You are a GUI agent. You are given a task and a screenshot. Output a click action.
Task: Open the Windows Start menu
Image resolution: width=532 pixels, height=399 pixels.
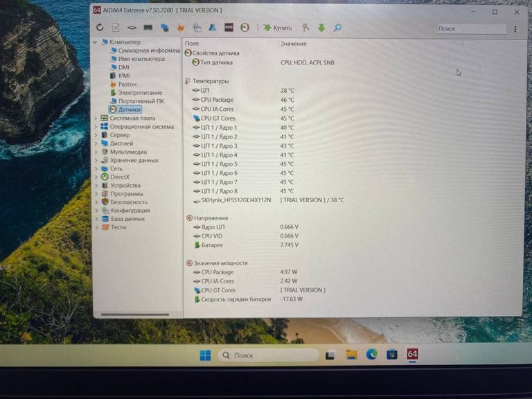coord(205,355)
